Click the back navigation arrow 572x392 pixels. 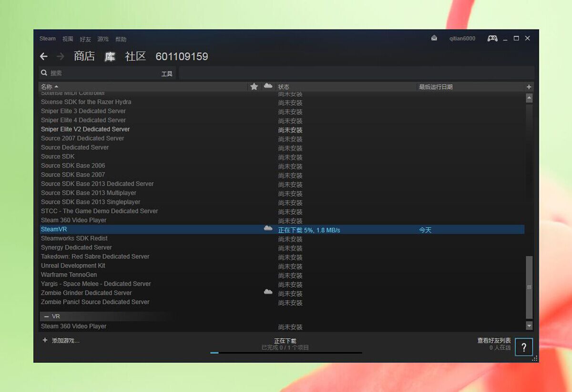(x=44, y=57)
